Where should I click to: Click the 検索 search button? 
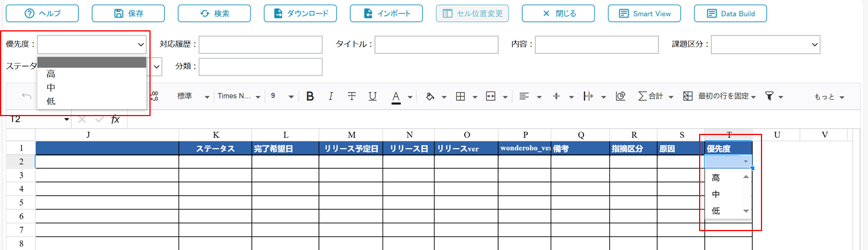(x=214, y=13)
